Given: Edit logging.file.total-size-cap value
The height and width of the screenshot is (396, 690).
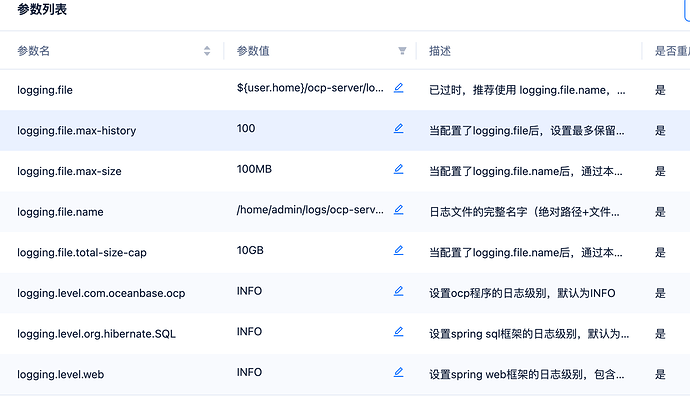Looking at the screenshot, I should [398, 250].
